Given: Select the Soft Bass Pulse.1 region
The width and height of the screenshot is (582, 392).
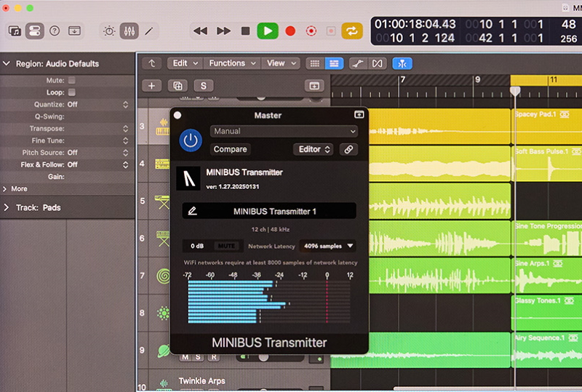Looking at the screenshot, I should 546,164.
